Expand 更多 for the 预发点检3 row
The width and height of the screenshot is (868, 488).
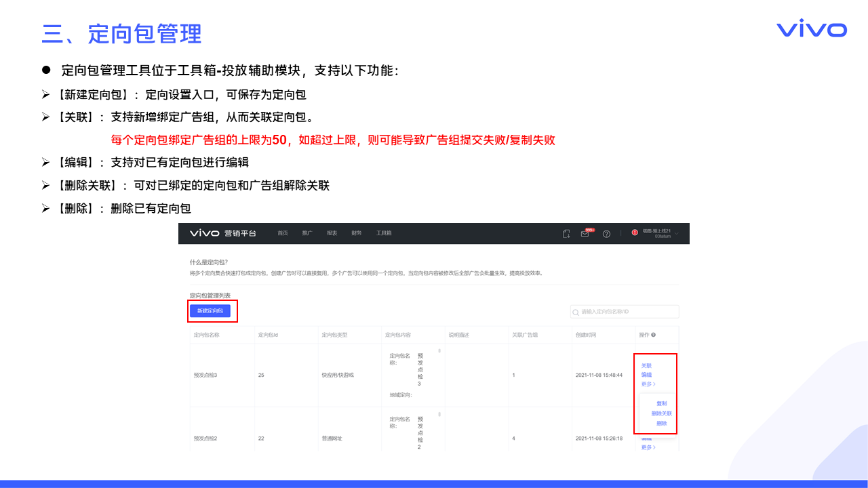point(648,384)
